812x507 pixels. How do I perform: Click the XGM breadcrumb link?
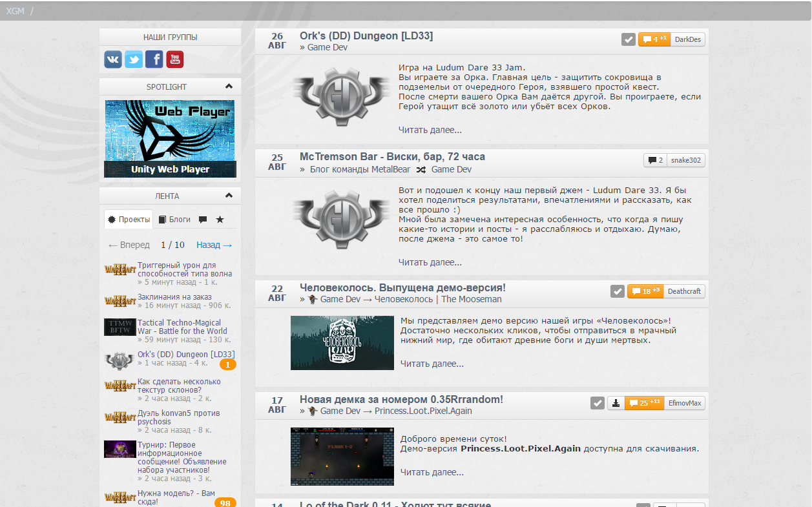pos(16,11)
